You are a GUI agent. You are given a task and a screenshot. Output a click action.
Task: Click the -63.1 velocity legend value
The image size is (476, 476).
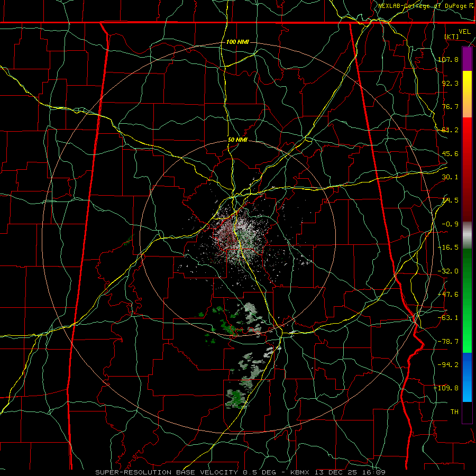click(x=448, y=318)
